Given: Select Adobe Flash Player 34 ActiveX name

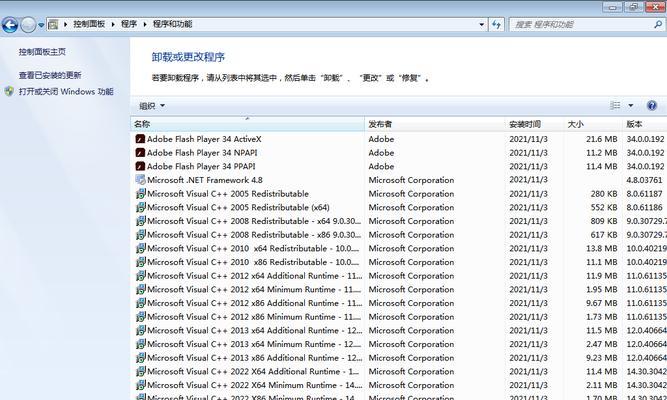Looking at the screenshot, I should pos(204,139).
